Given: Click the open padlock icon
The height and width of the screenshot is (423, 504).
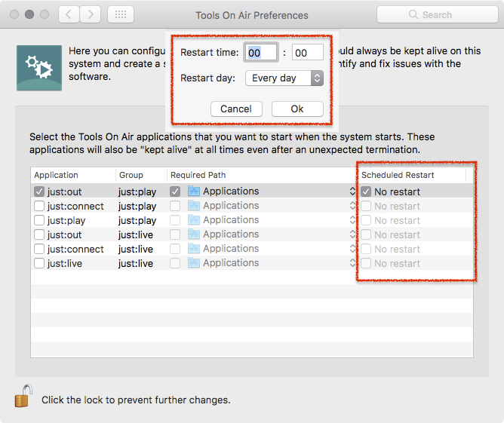Looking at the screenshot, I should pos(23,396).
